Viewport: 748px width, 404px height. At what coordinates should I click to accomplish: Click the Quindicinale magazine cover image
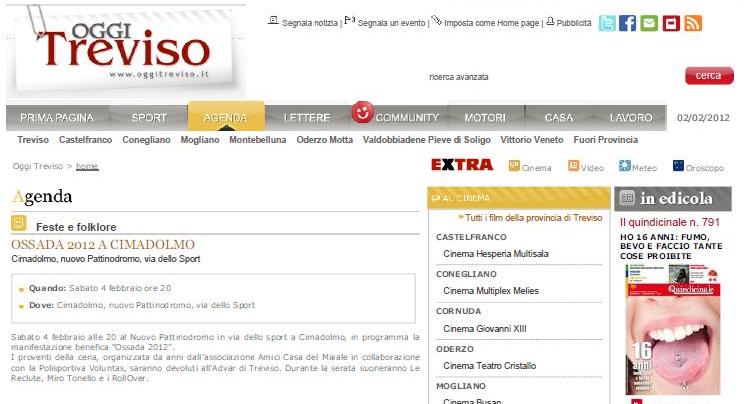coord(673,330)
